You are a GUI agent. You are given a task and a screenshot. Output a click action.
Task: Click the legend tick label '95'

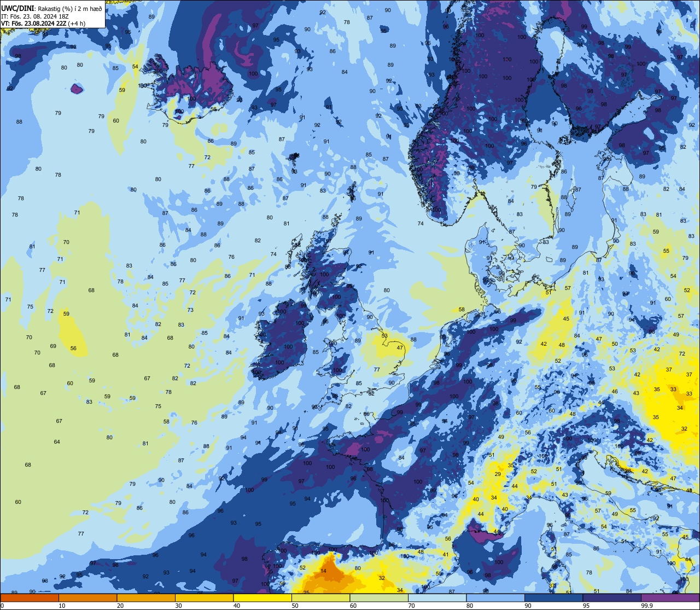pyautogui.click(x=586, y=606)
